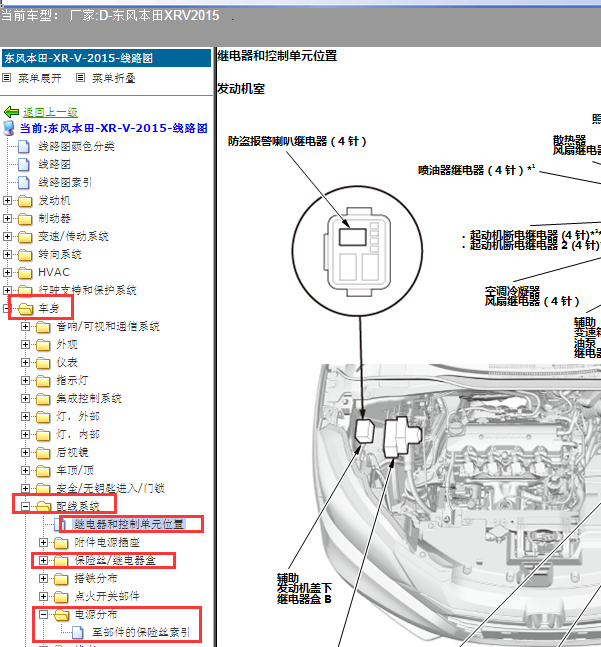The height and width of the screenshot is (647, 601).
Task: Expand the 变速/传动系统 folder
Action: pyautogui.click(x=7, y=236)
